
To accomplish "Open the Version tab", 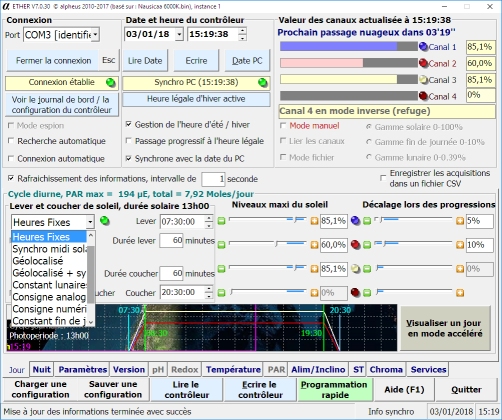I will [x=129, y=369].
